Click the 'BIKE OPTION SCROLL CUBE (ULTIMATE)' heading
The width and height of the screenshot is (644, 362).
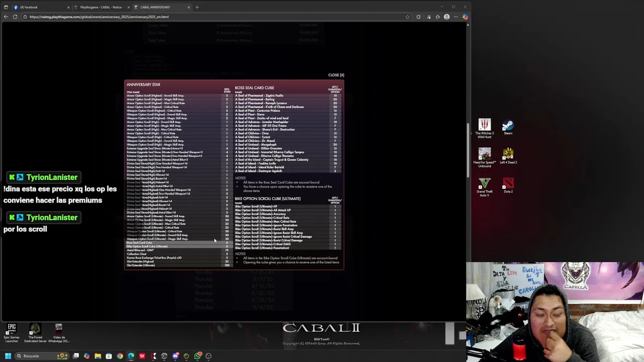click(x=268, y=199)
